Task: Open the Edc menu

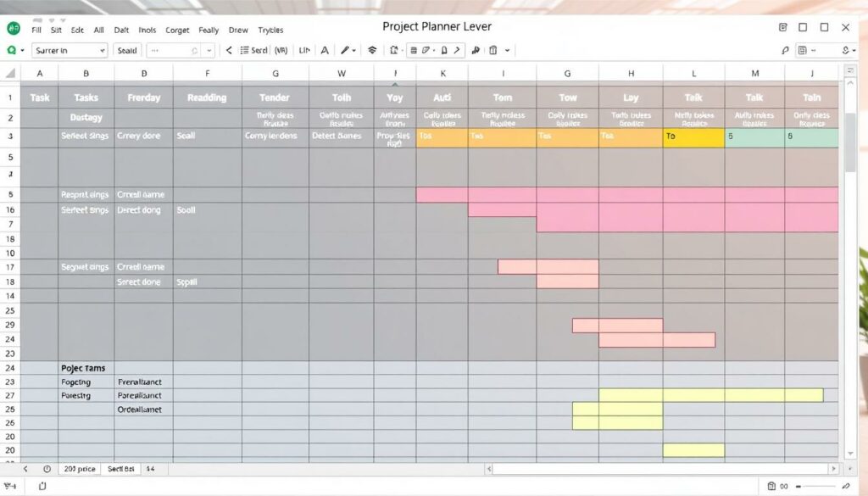Action: point(77,30)
